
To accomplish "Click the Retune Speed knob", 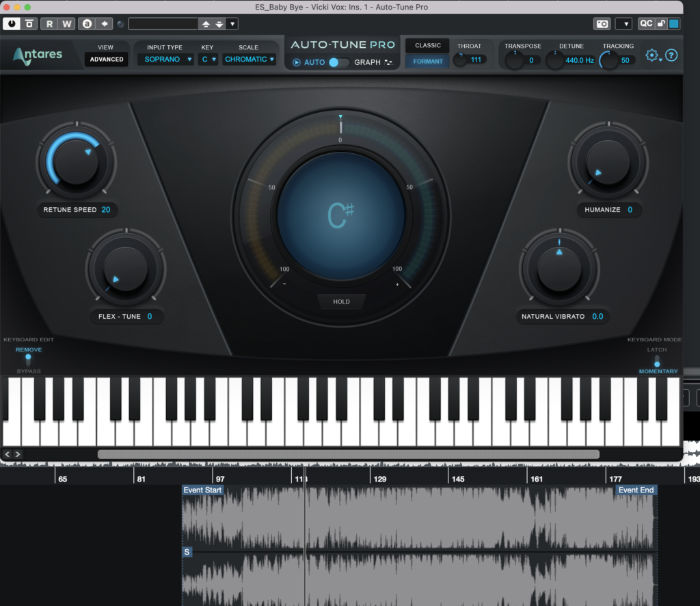I will coord(76,161).
